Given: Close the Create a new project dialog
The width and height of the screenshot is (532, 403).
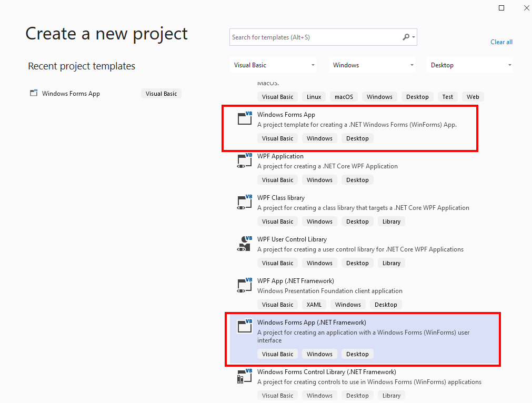Looking at the screenshot, I should click(526, 8).
